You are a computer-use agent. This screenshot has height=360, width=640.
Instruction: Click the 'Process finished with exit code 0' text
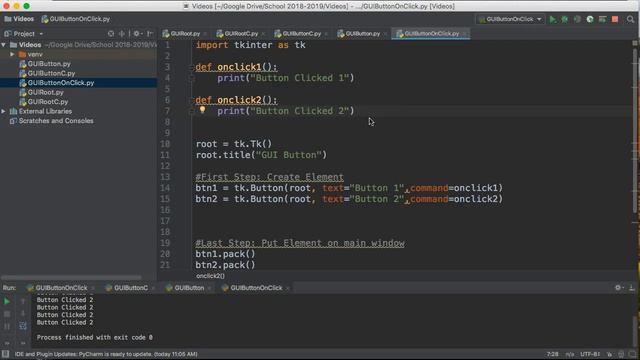pos(95,338)
